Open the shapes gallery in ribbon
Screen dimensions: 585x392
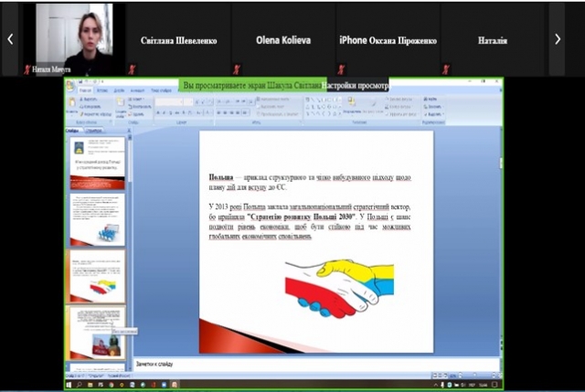point(323,107)
